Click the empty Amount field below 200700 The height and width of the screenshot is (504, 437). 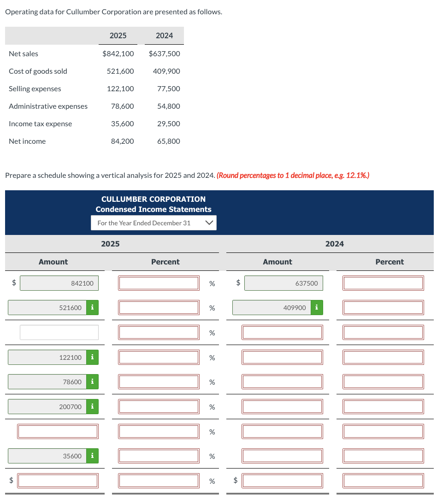pos(58,431)
